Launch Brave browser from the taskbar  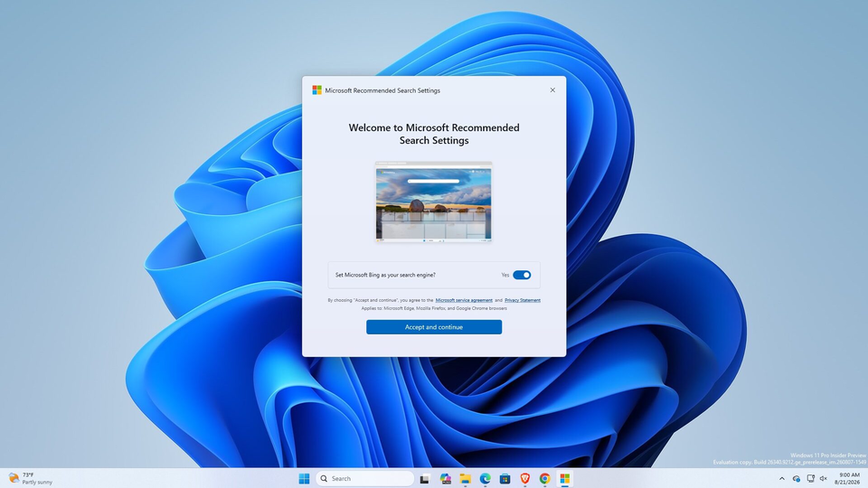[x=524, y=479]
